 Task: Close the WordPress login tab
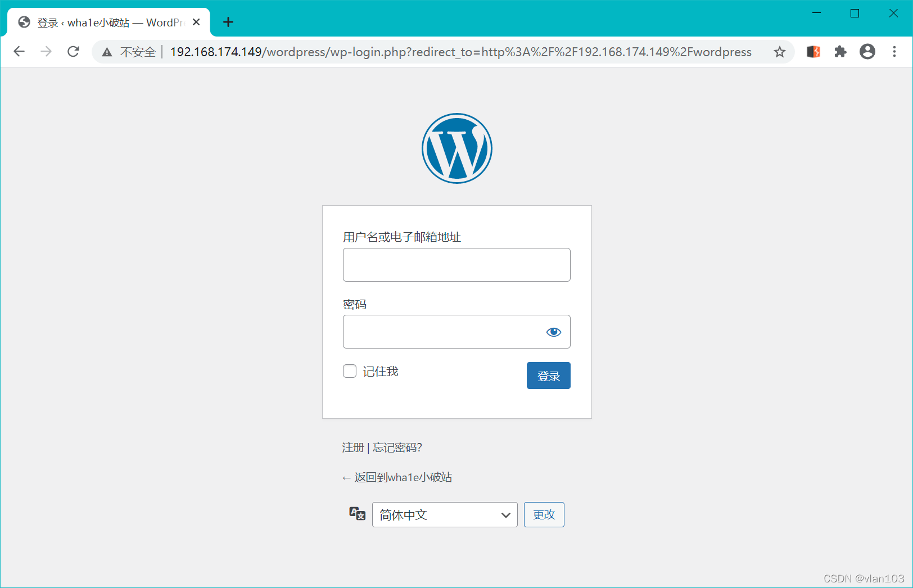pos(196,22)
